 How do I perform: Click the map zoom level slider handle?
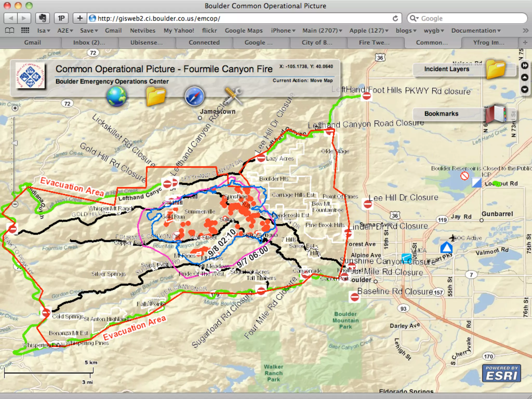(15, 143)
